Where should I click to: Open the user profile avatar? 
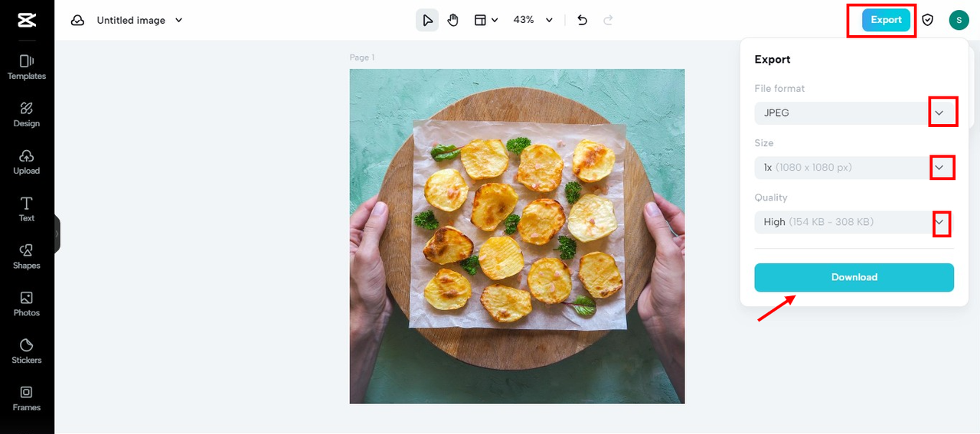pos(959,21)
